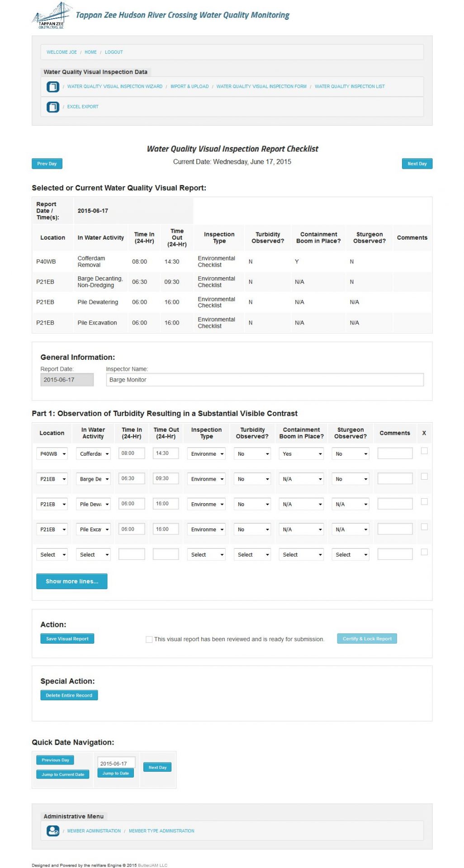
Task: Click the Excel Export row document icon
Action: (53, 107)
